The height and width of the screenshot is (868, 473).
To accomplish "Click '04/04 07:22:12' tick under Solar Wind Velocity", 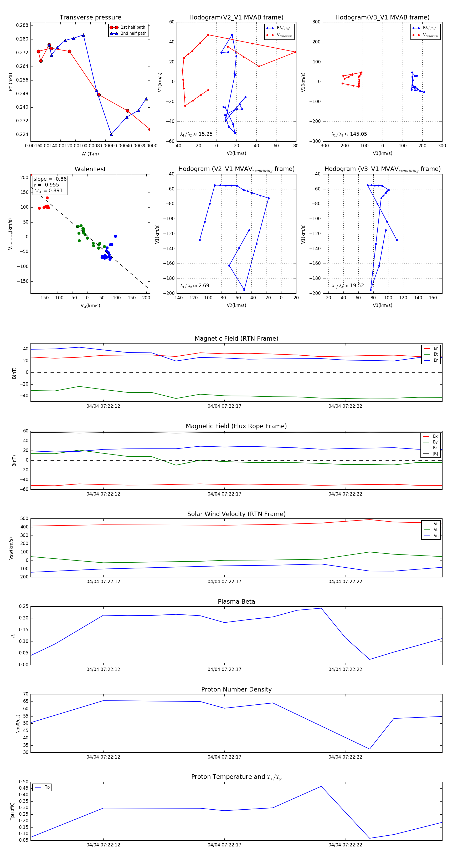I will click(103, 582).
